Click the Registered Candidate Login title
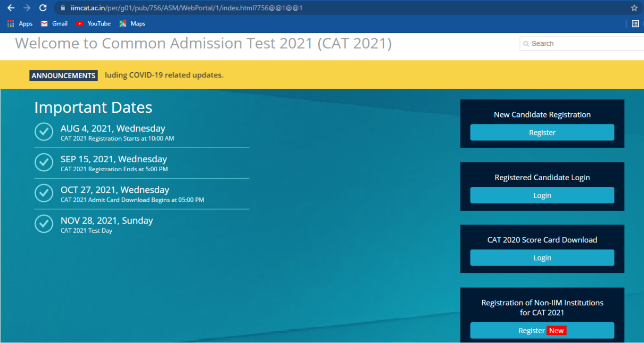The image size is (644, 343). [542, 177]
